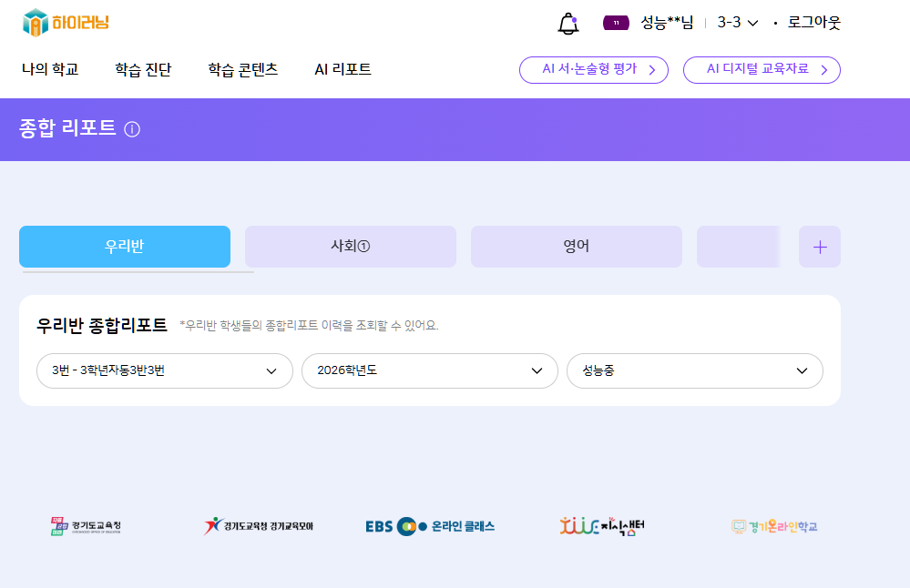The height and width of the screenshot is (588, 910).
Task: Open the notification bell
Action: click(568, 24)
